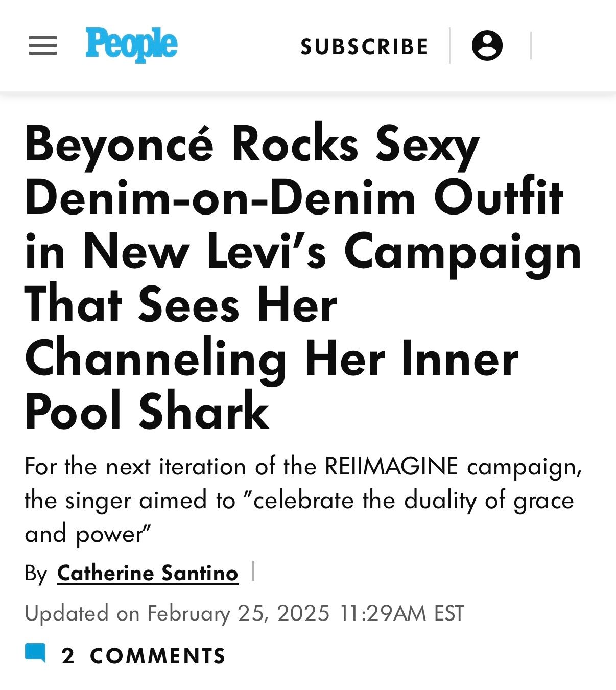Open the 2 COMMENTS section
Screen dimensions: 616x690
pos(143,656)
